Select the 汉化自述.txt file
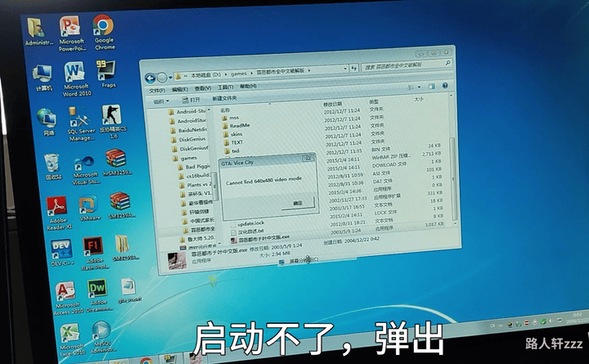This screenshot has width=589, height=364. tap(247, 231)
